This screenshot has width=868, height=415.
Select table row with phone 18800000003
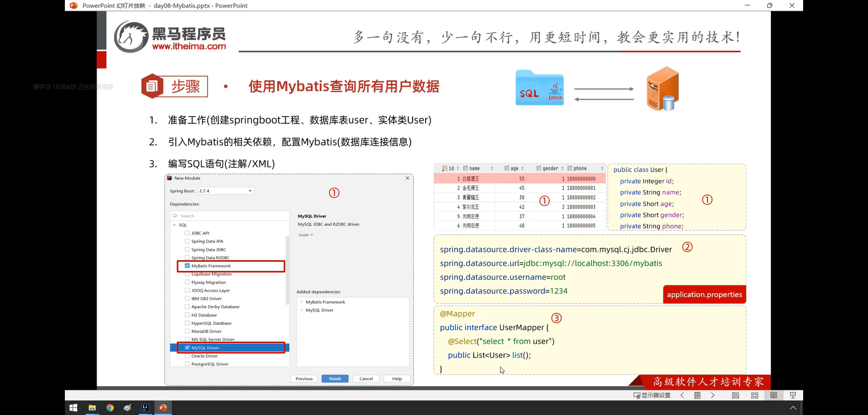pos(520,207)
